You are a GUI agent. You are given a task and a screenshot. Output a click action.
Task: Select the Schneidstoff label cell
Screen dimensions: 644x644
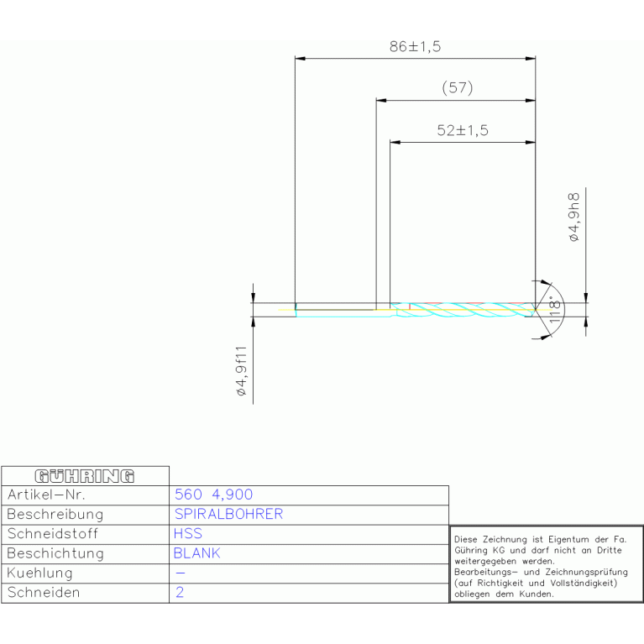coord(51,534)
